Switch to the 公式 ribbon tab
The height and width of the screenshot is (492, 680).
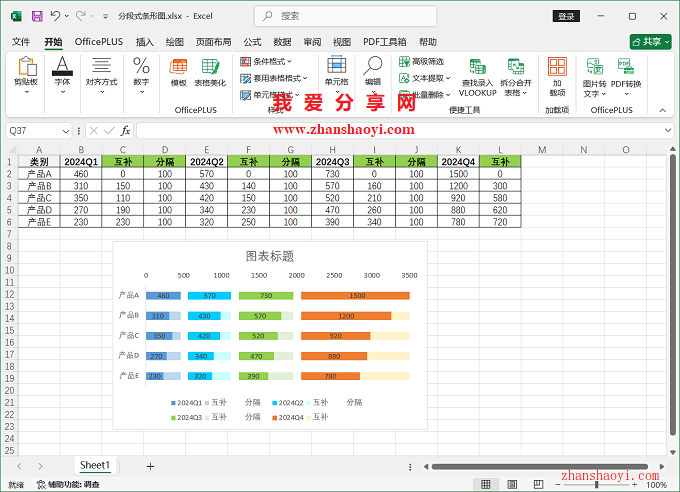252,42
